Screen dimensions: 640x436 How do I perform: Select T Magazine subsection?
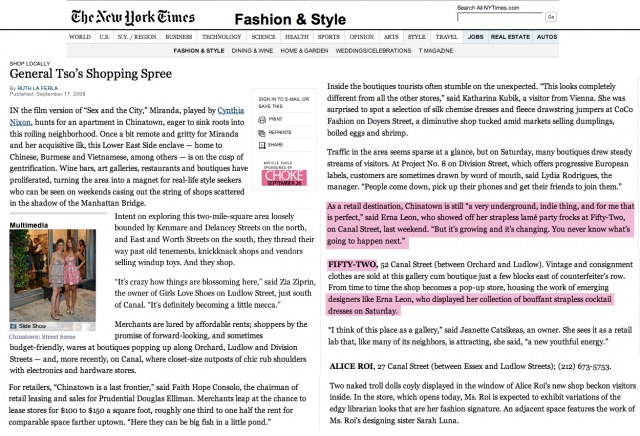click(436, 51)
